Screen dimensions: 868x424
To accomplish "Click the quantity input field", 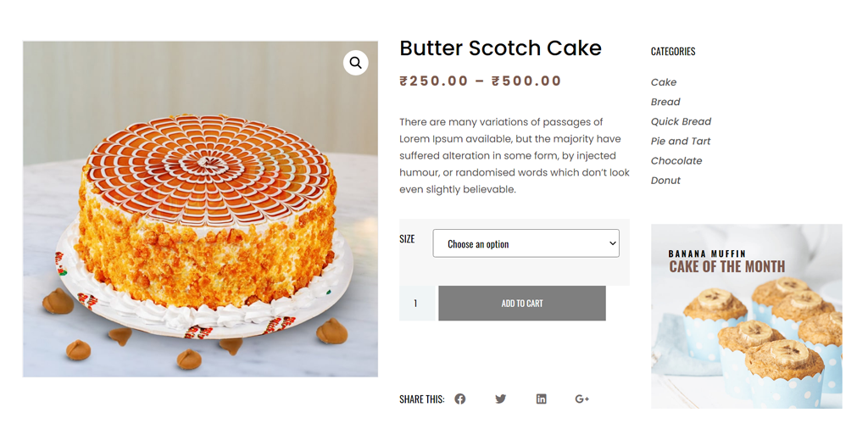I will (416, 304).
